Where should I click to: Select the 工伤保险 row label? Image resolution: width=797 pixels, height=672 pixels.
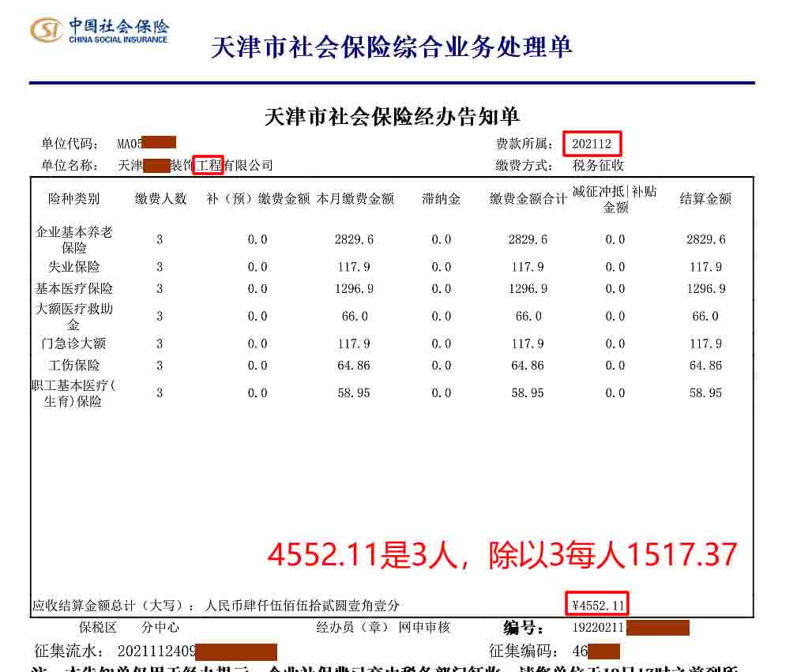pos(74,366)
